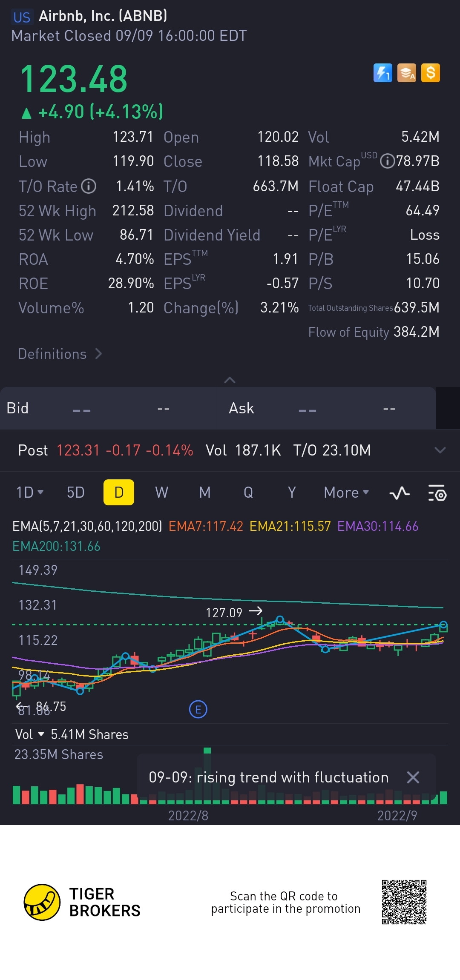Open the Vol indicator dropdown

point(29,734)
